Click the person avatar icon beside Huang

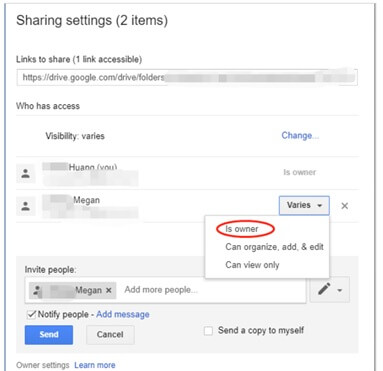pyautogui.click(x=26, y=173)
